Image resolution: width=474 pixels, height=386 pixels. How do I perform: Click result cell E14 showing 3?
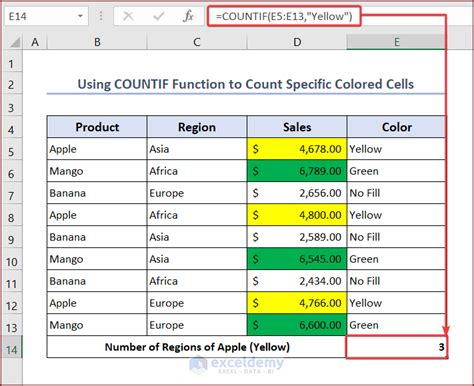pos(396,347)
